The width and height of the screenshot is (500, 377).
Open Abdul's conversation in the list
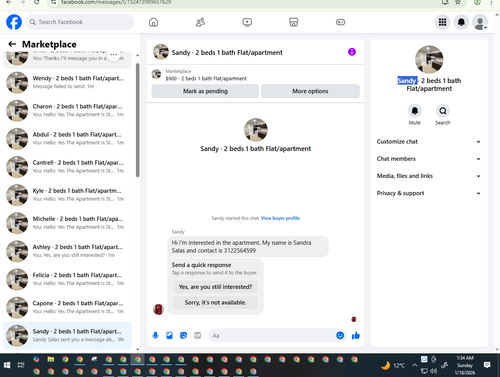[x=67, y=139]
